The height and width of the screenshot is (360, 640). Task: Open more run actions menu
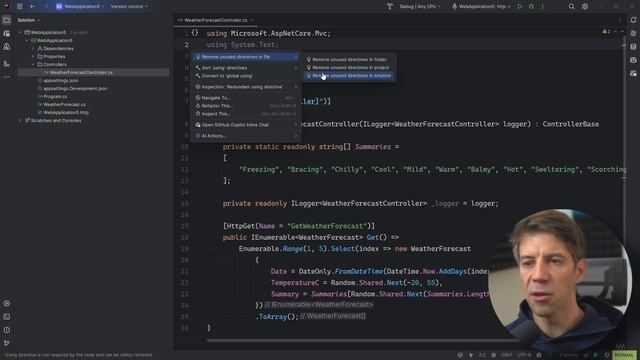(542, 7)
